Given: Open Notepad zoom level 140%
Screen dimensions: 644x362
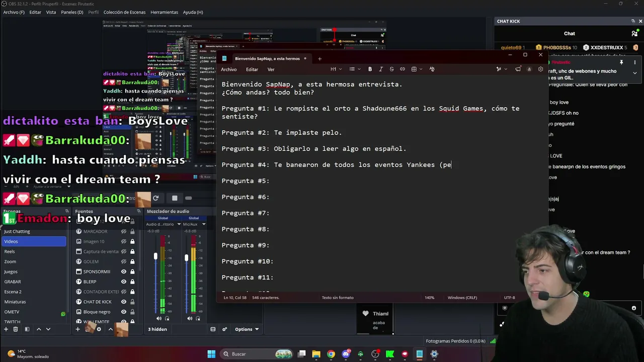Looking at the screenshot, I should click(429, 298).
